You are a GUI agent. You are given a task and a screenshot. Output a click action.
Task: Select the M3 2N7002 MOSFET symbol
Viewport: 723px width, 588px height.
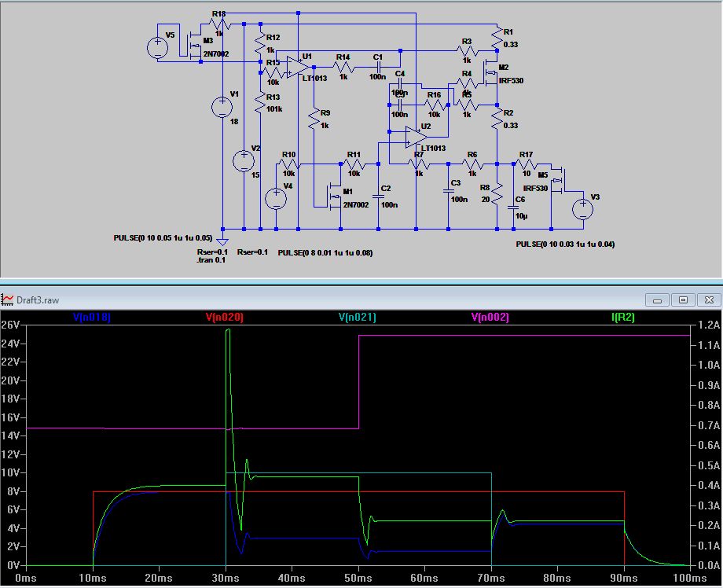pos(196,46)
